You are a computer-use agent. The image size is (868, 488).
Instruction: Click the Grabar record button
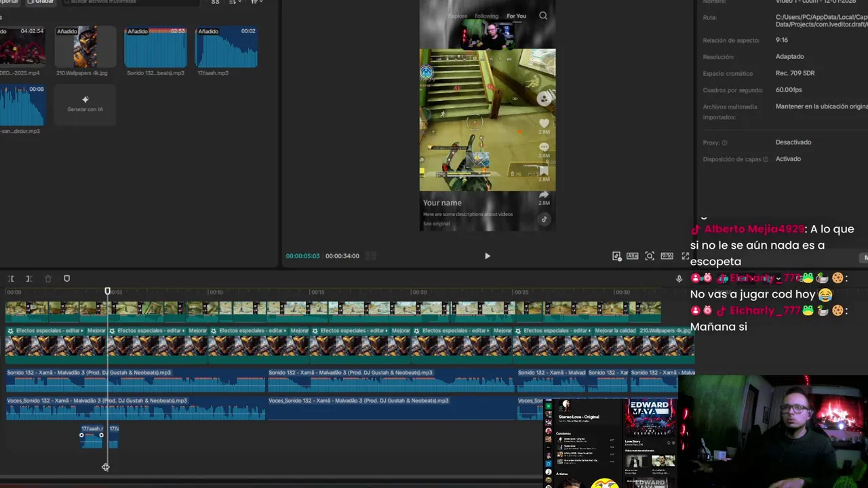pos(40,2)
